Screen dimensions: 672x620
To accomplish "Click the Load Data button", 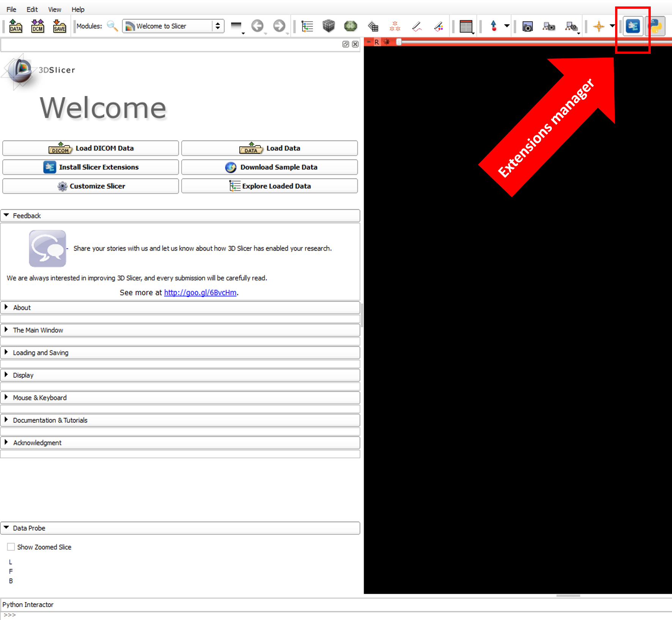I will [270, 148].
